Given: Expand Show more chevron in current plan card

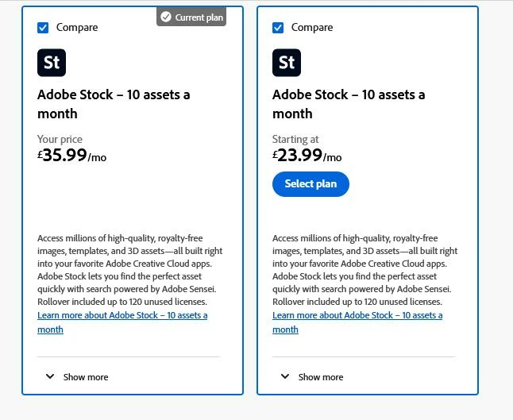Looking at the screenshot, I should 50,376.
